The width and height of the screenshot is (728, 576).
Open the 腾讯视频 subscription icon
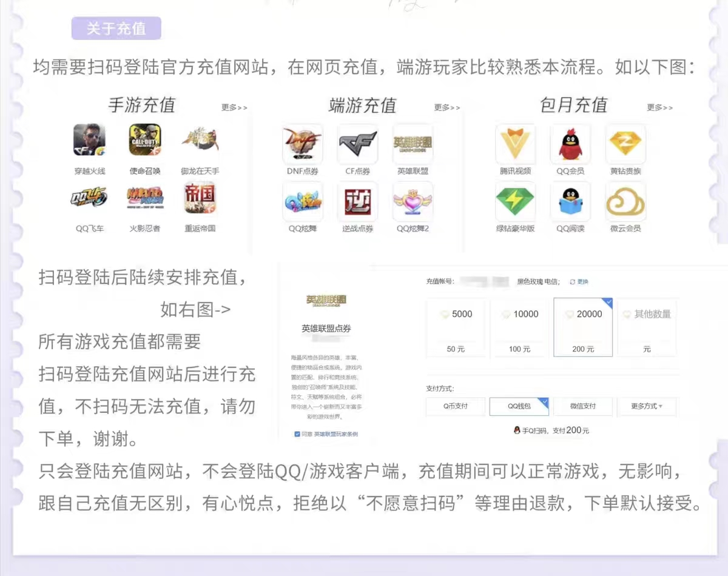click(516, 144)
